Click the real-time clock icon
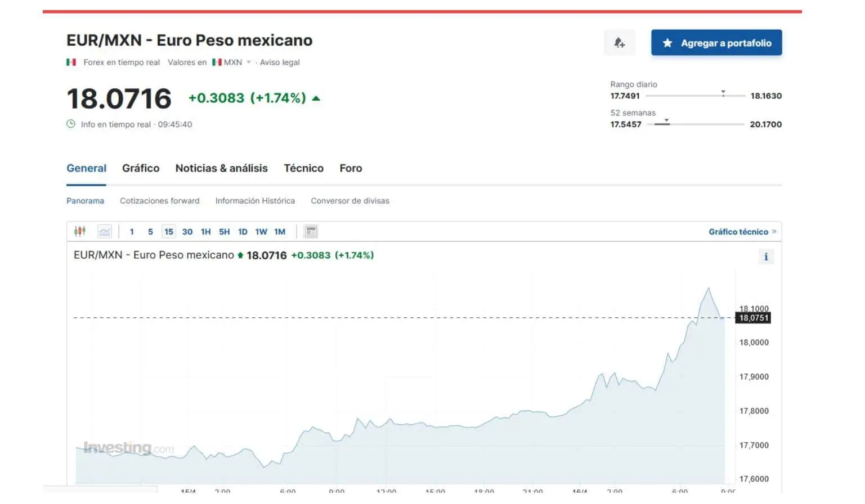865x504 pixels. pos(71,124)
